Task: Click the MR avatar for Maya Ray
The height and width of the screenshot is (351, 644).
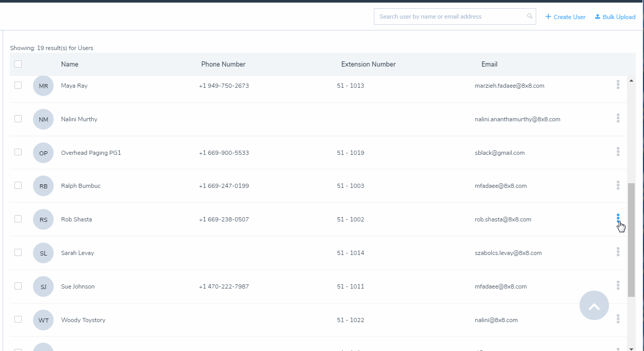Action: click(x=43, y=86)
